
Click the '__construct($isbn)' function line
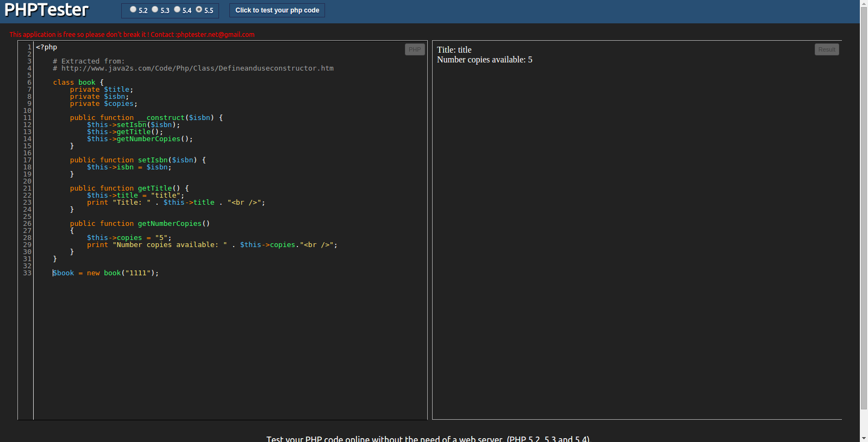(x=146, y=118)
